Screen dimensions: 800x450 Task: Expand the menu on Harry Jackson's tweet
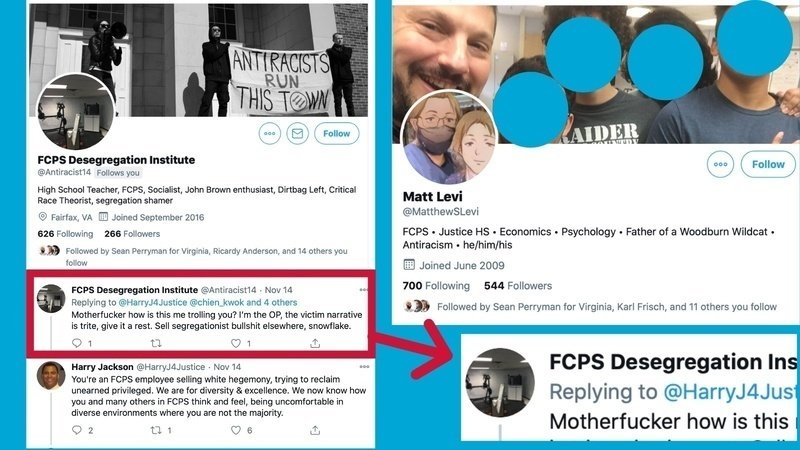(x=364, y=366)
